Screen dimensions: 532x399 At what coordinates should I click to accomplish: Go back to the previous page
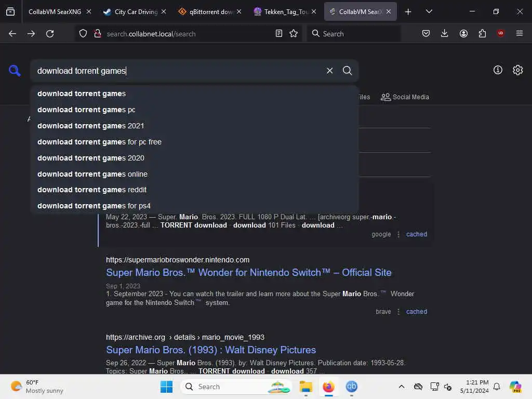tap(12, 34)
